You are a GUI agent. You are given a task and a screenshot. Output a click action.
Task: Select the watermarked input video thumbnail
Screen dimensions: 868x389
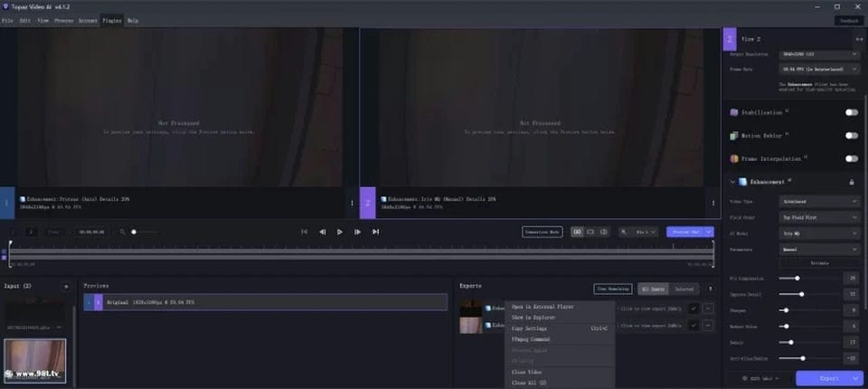pyautogui.click(x=35, y=361)
